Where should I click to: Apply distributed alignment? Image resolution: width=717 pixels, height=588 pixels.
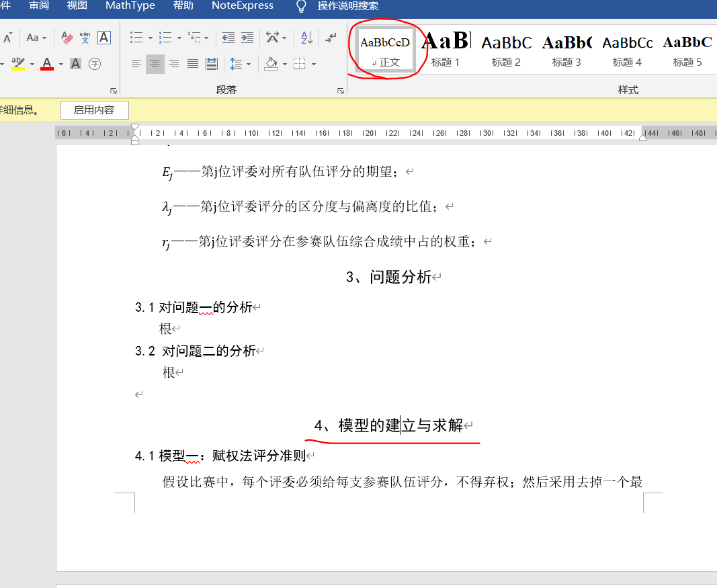click(212, 64)
